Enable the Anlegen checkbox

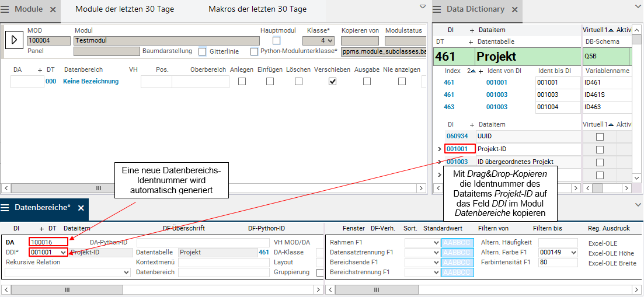[x=242, y=81]
